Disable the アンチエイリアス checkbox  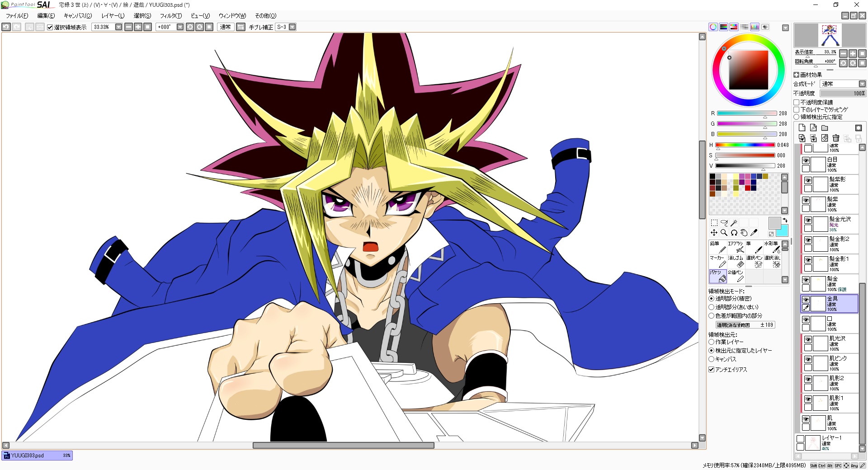[711, 370]
